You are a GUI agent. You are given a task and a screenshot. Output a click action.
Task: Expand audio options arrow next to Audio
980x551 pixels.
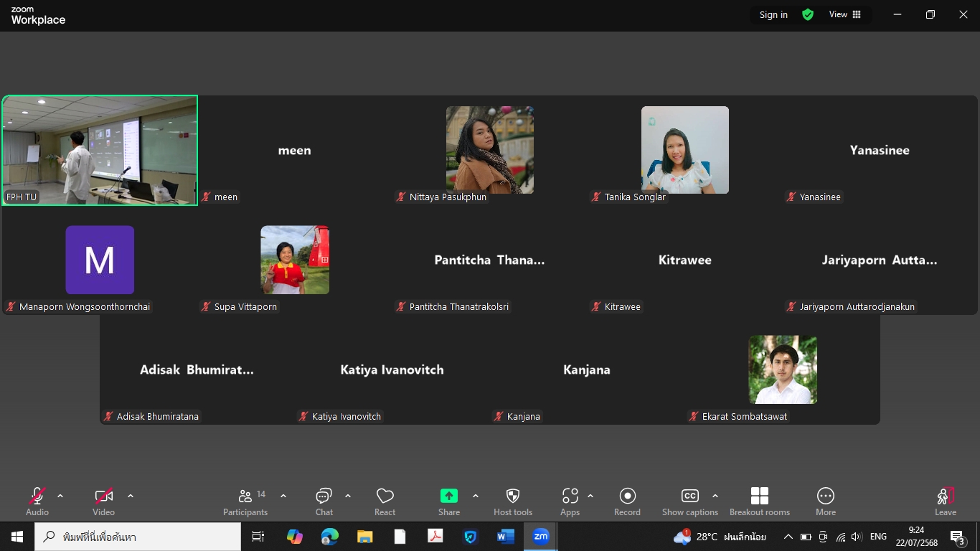tap(60, 496)
